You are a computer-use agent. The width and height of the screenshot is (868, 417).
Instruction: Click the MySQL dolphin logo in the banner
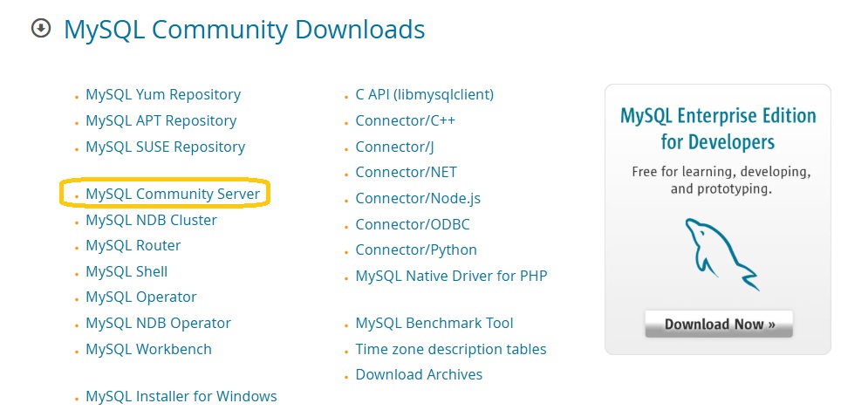tap(721, 255)
